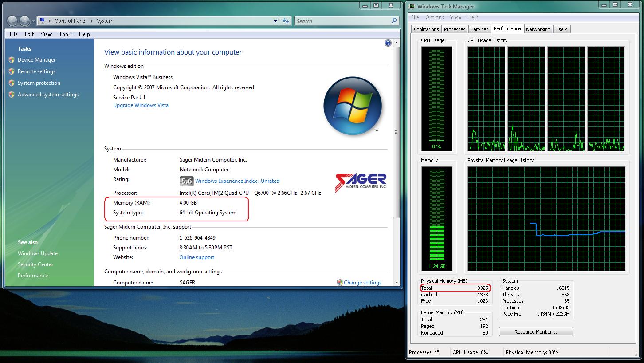Click the Forward navigation arrow in Control Panel
The image size is (644, 363).
coord(24,21)
